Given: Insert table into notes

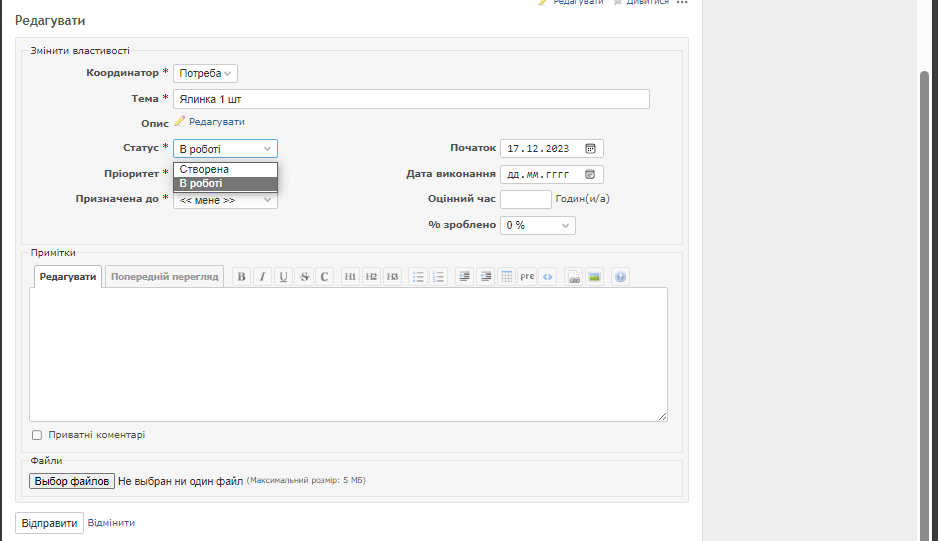Looking at the screenshot, I should [x=507, y=277].
